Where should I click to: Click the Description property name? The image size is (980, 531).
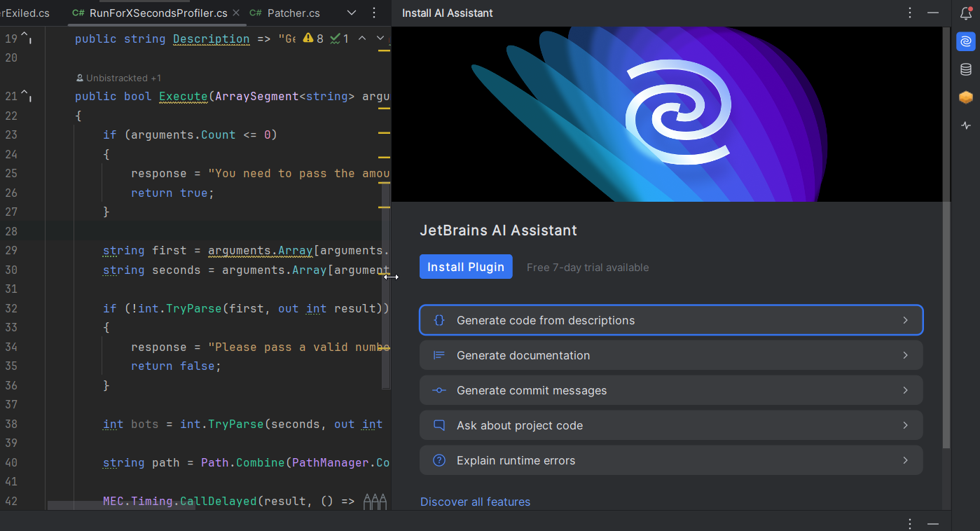(211, 39)
